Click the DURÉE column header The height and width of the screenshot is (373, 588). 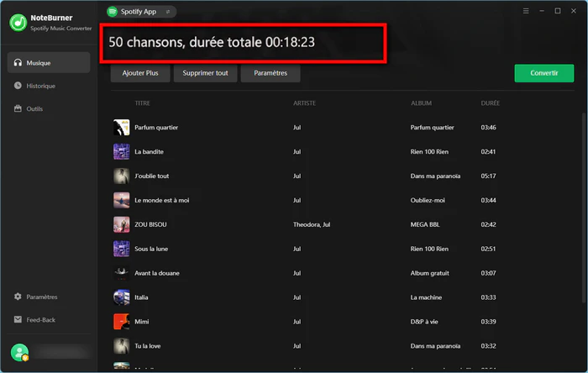pos(490,103)
